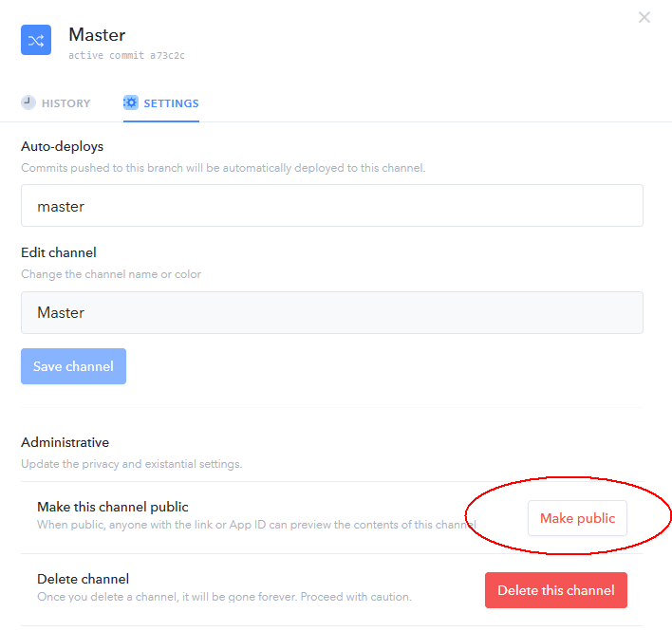Viewport: 672px width, 631px height.
Task: Click the Master channel title
Action: pyautogui.click(x=97, y=35)
